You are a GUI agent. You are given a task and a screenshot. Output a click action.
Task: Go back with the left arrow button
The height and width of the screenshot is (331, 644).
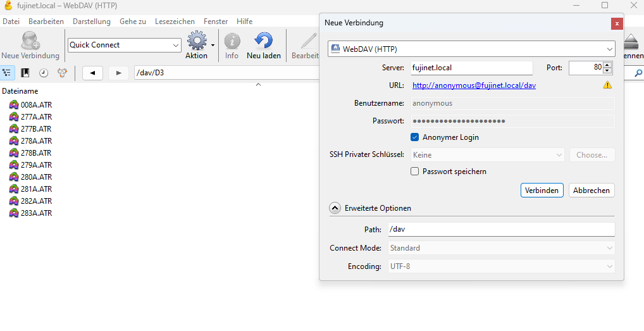(92, 73)
